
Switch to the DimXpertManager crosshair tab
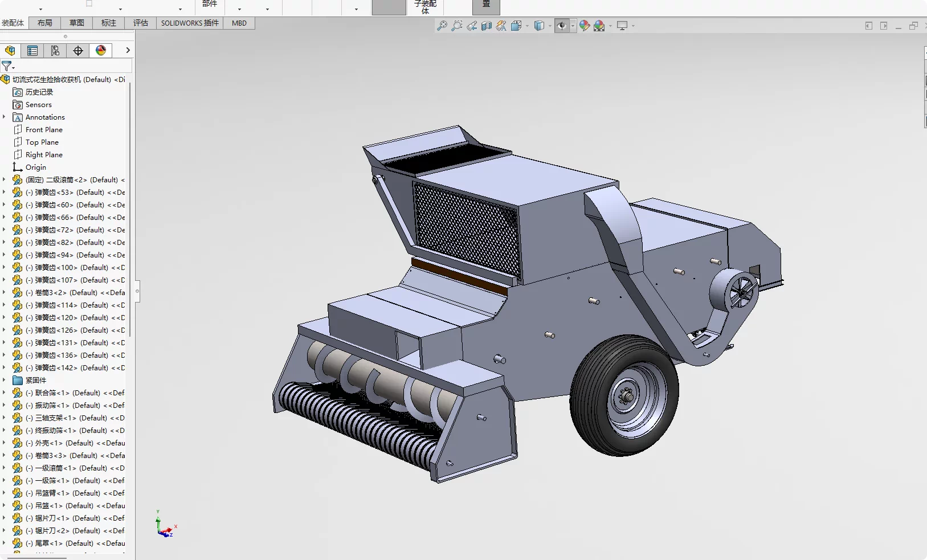[x=78, y=51]
